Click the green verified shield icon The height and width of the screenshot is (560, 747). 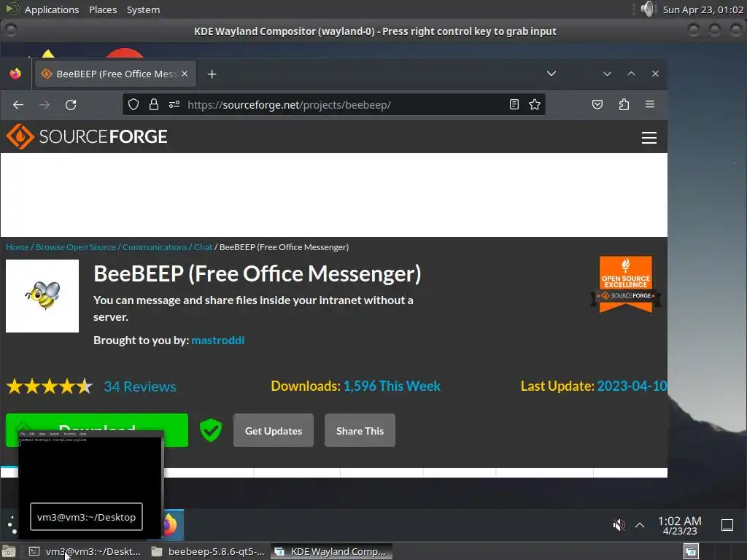211,430
